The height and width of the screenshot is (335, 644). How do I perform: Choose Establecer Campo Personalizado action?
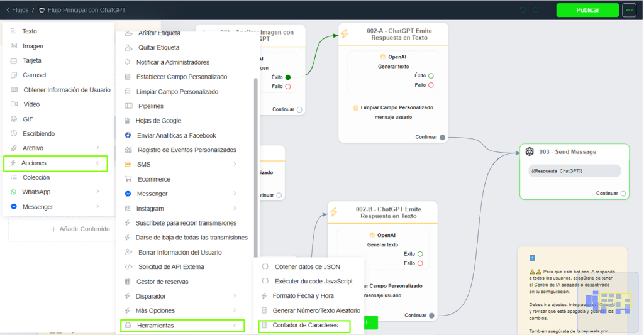[x=181, y=77]
